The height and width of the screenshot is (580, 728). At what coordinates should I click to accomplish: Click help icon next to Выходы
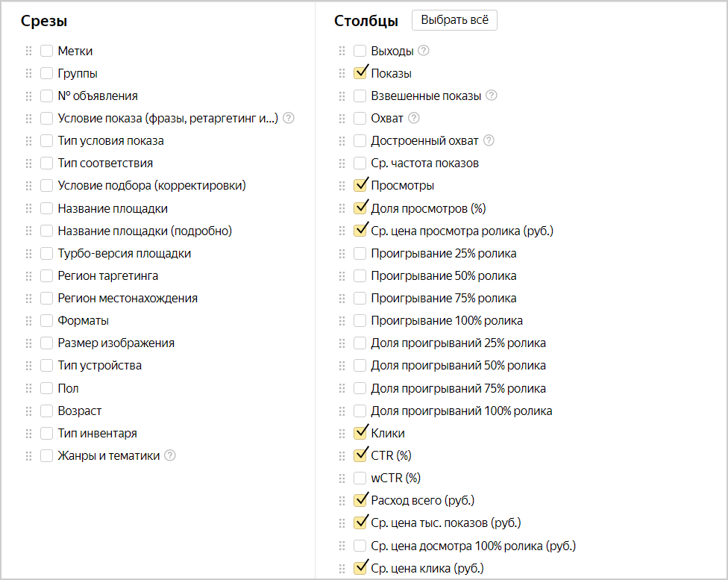point(424,51)
